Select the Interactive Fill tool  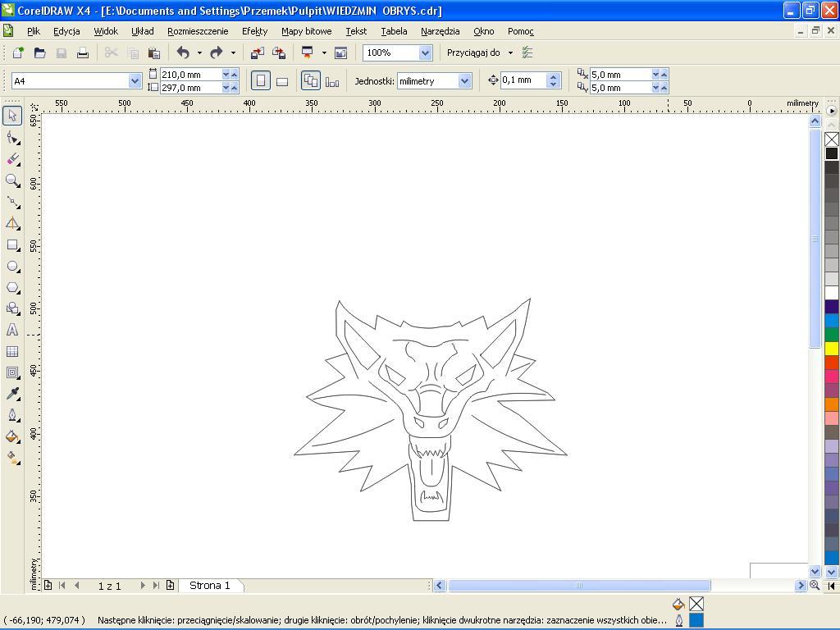pyautogui.click(x=12, y=458)
